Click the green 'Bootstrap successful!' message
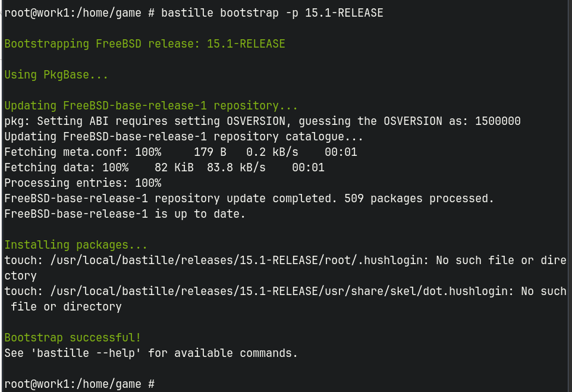 (x=73, y=338)
